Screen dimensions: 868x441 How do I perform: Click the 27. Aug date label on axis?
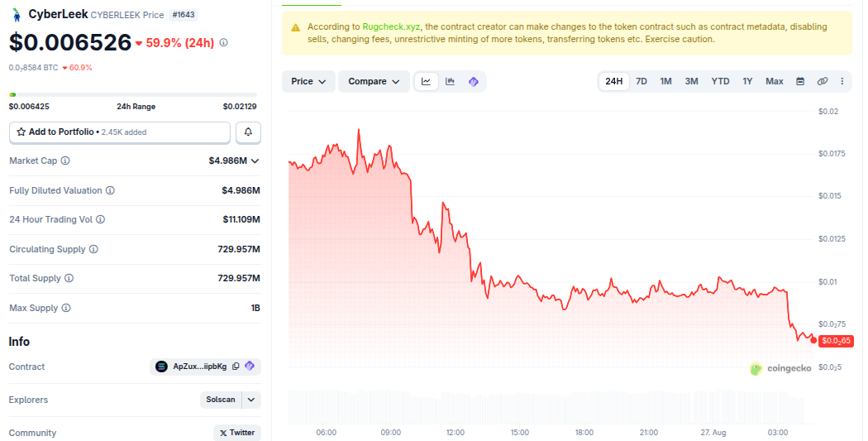click(x=713, y=432)
